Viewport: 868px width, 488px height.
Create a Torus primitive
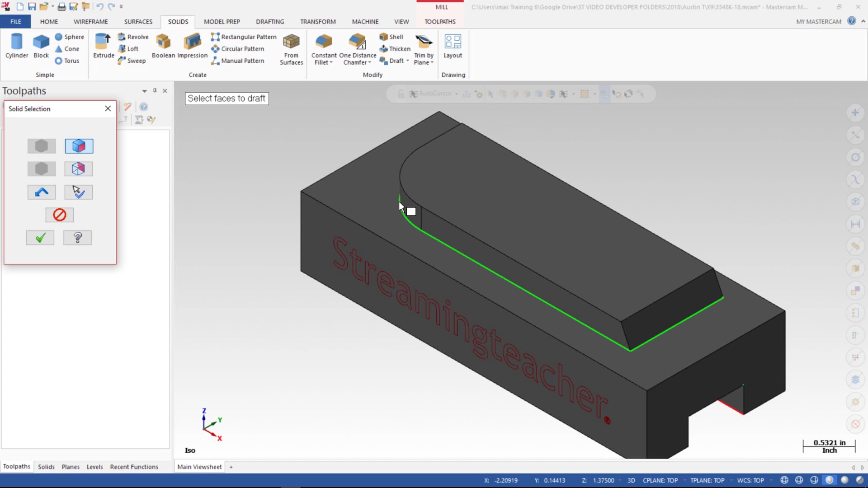coord(67,61)
